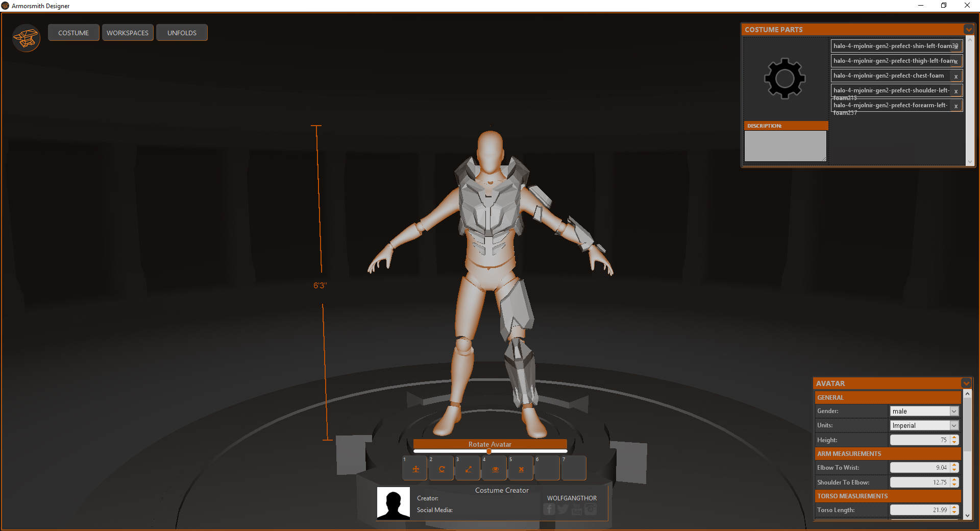The width and height of the screenshot is (980, 531).
Task: Click the Armorsmith anvil logo icon
Action: [26, 38]
